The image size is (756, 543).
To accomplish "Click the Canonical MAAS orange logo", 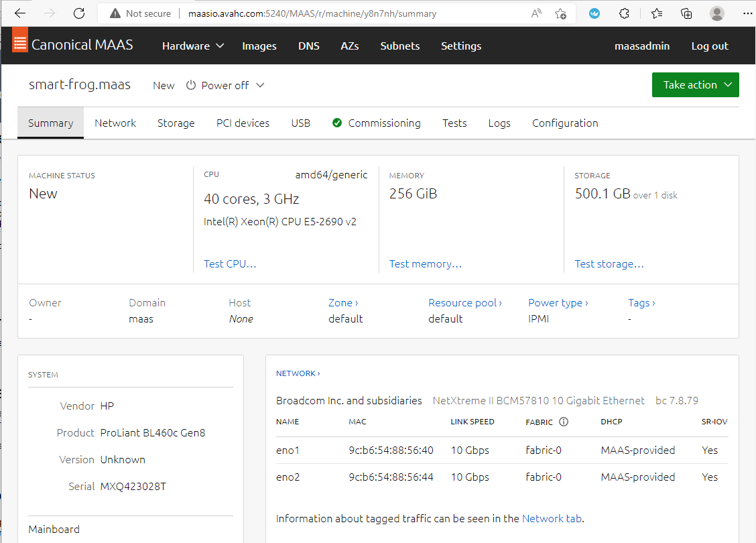I will [19, 40].
